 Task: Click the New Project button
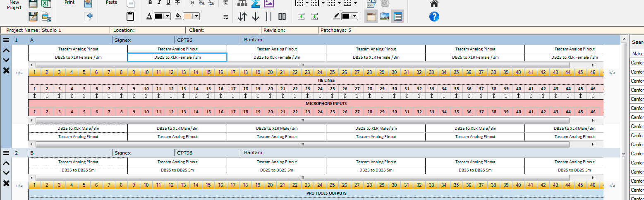click(x=14, y=5)
